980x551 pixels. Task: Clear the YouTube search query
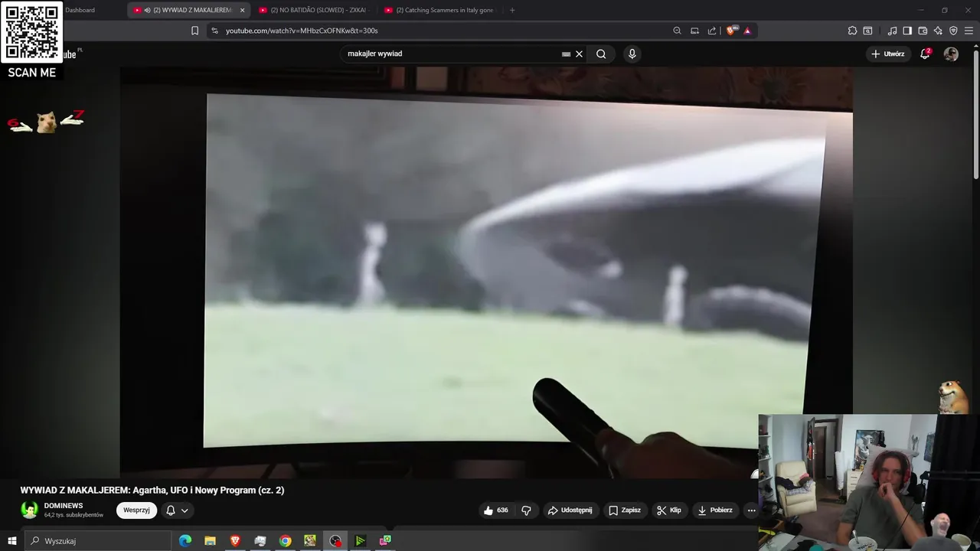[x=580, y=54]
